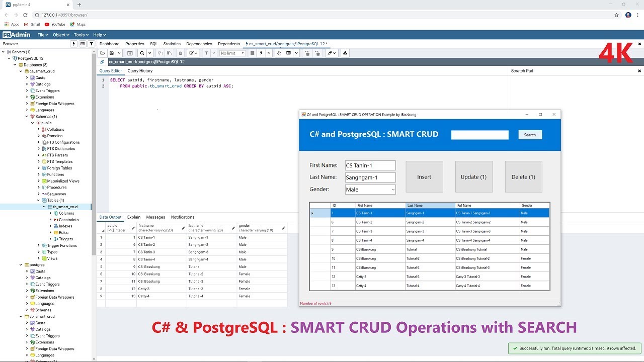Click the edit pencil icon in firstname column header

(183, 228)
